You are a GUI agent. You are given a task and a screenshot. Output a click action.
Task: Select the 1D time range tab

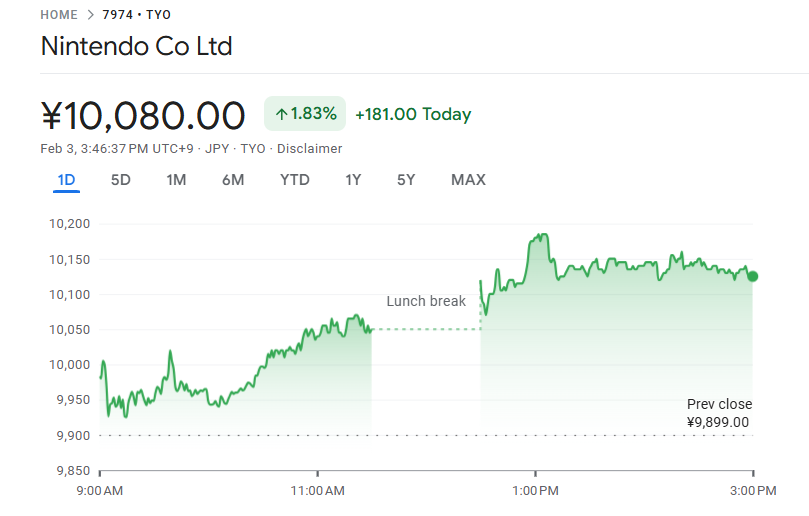click(66, 180)
